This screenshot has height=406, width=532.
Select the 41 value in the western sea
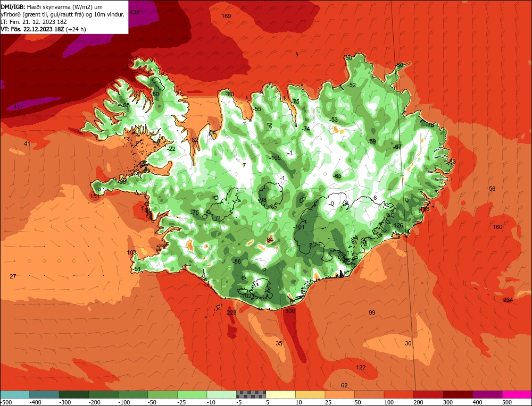27,143
